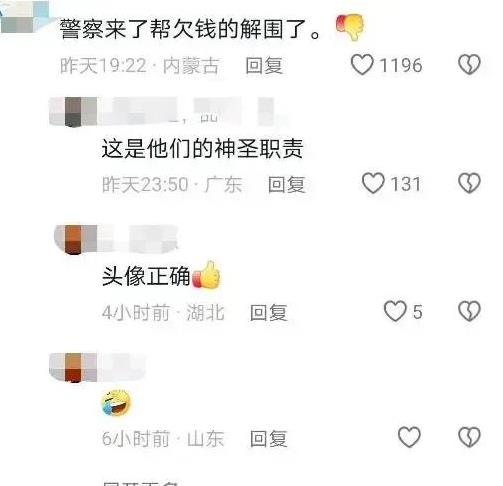Dislike the reply from 湖北

(469, 311)
